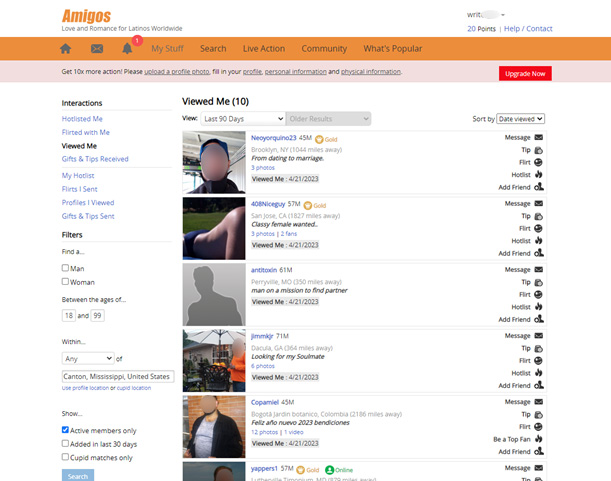Click Tip icon for Neoyorquino23
This screenshot has width=611, height=481.
pos(539,150)
